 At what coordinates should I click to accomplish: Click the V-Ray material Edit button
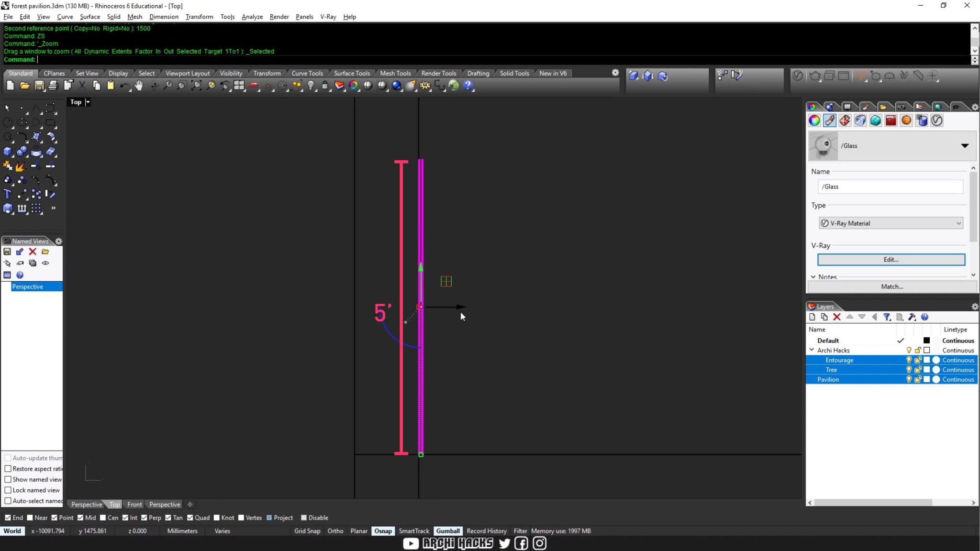click(890, 259)
